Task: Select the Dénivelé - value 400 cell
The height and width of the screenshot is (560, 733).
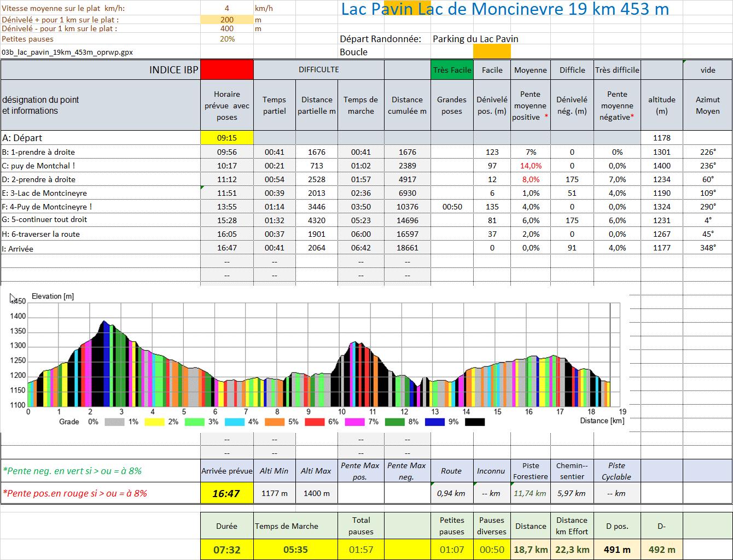Action: (x=227, y=28)
